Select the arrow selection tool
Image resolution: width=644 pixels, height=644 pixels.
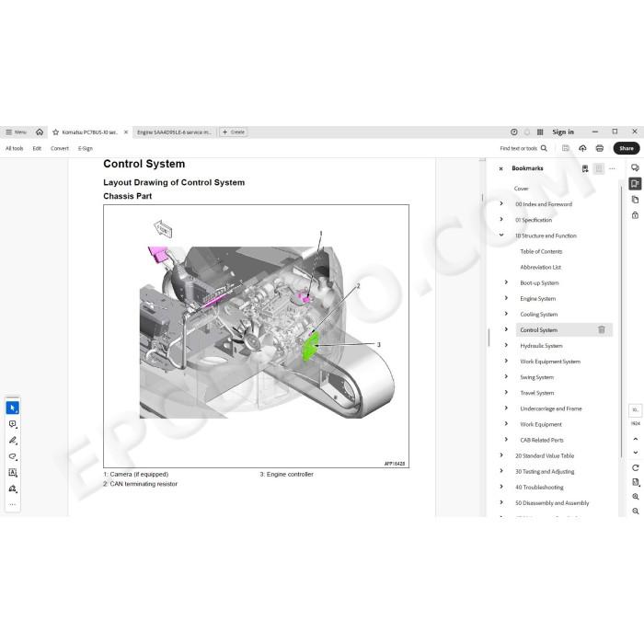[x=12, y=408]
